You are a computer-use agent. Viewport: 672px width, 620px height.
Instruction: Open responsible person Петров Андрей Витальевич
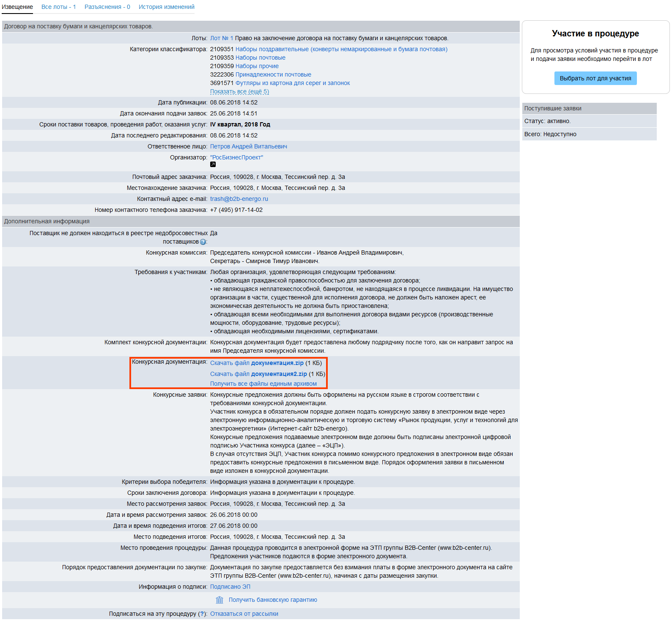pyautogui.click(x=248, y=146)
